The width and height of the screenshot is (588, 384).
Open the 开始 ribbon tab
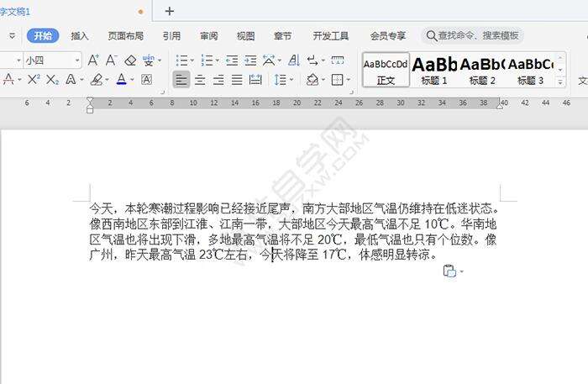point(43,35)
